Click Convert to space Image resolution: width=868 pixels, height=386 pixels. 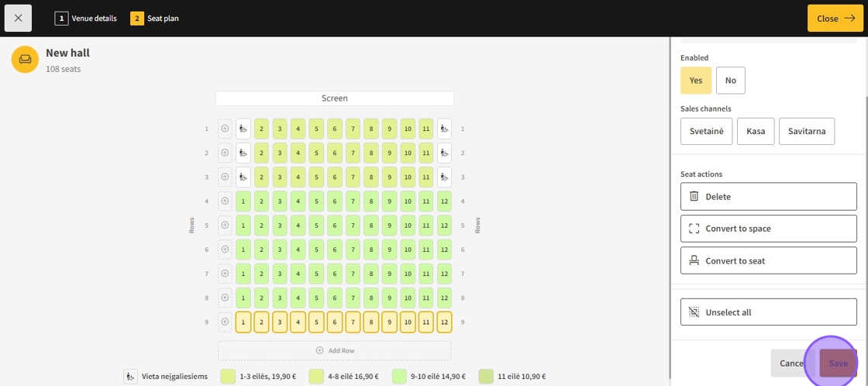point(768,229)
